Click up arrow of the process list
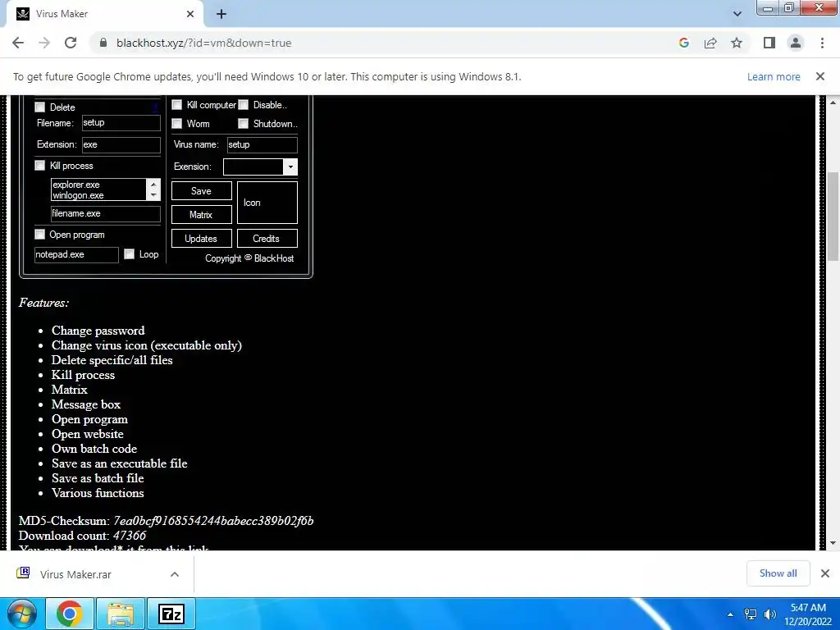This screenshot has width=840, height=630. [x=153, y=185]
